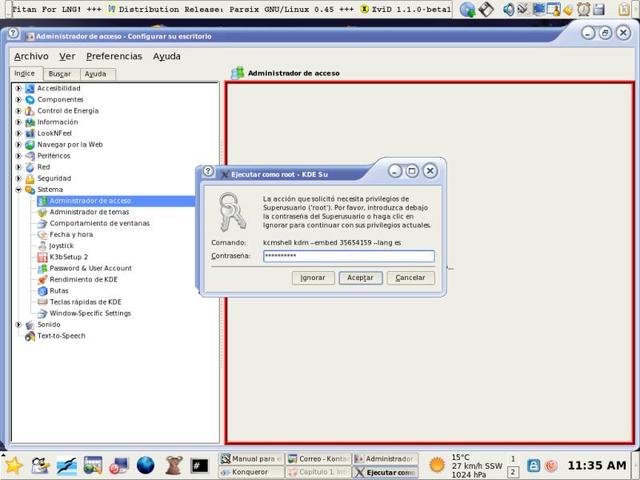Viewport: 640px width, 480px height.
Task: Select Password & User Account
Action: 91,268
